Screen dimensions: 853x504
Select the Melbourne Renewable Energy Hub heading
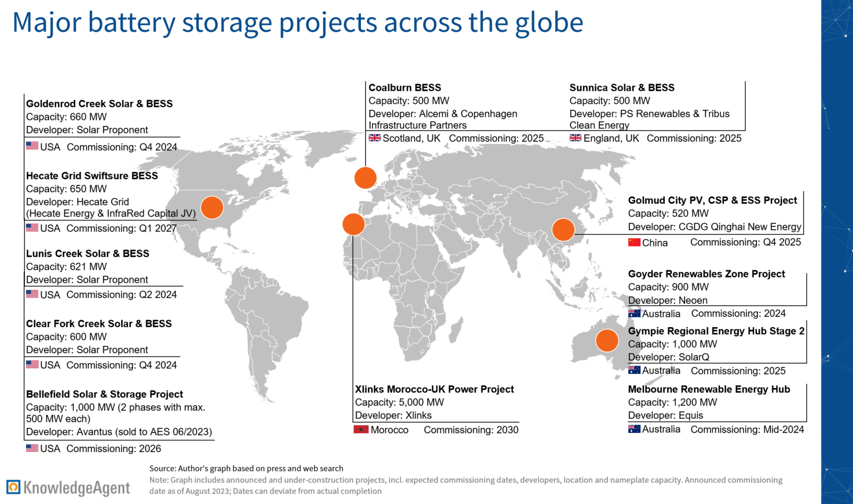(709, 389)
